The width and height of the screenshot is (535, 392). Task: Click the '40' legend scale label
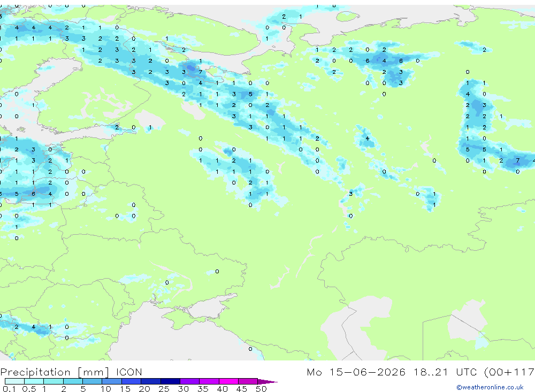222,389
